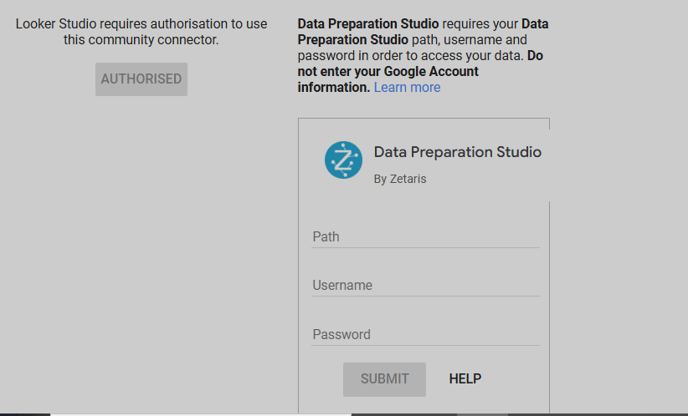Open the Learn more link
This screenshot has height=416, width=688.
[x=407, y=87]
